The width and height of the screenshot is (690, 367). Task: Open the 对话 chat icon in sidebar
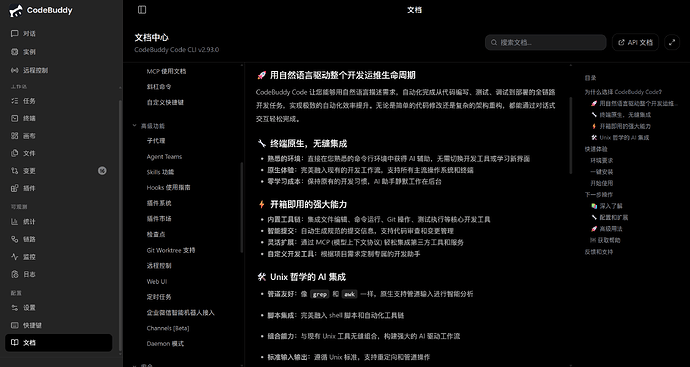[15, 34]
